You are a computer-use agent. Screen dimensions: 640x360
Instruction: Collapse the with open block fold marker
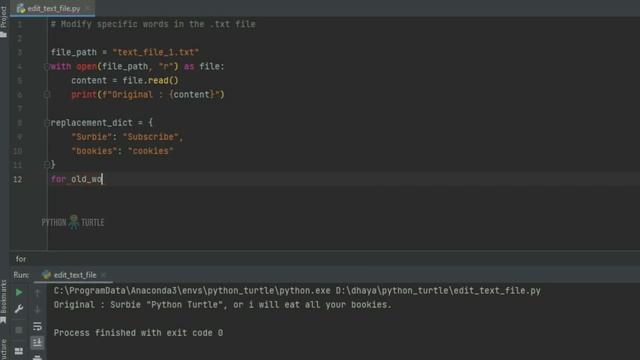point(47,67)
